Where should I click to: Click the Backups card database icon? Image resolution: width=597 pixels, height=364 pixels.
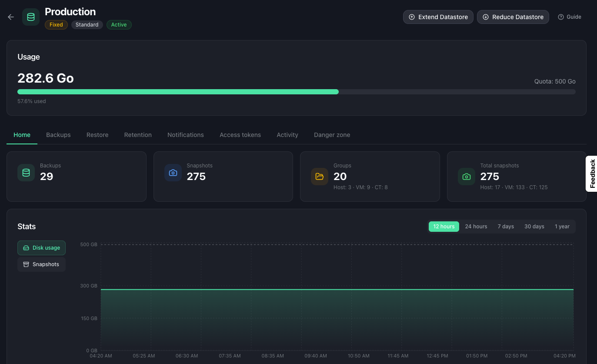[x=26, y=173]
